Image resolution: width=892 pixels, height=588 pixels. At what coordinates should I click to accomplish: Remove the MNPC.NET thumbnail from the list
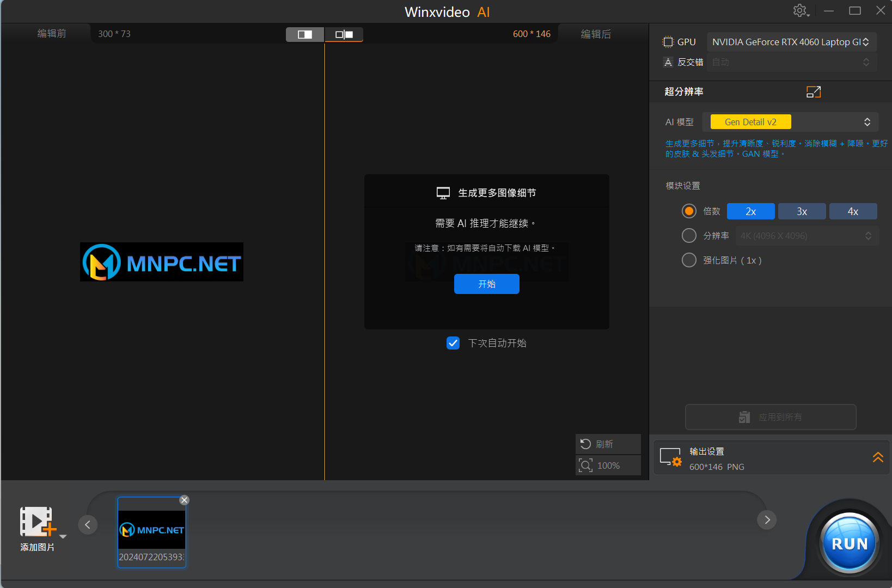point(185,500)
